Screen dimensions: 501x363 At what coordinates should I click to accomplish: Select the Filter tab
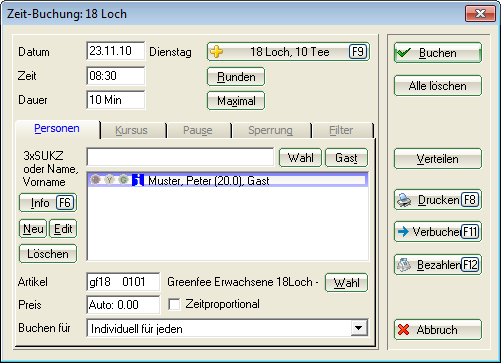click(x=341, y=130)
